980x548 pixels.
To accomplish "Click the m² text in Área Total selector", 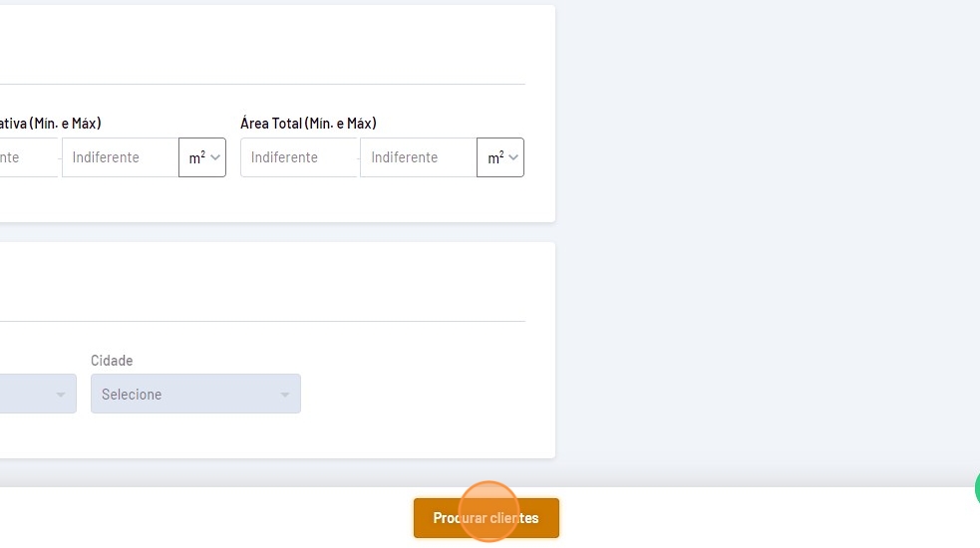I will [x=494, y=157].
